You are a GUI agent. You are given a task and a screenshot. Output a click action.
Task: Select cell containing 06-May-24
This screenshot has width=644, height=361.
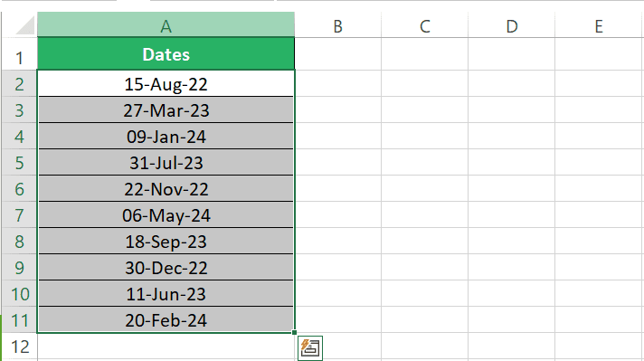coord(166,214)
